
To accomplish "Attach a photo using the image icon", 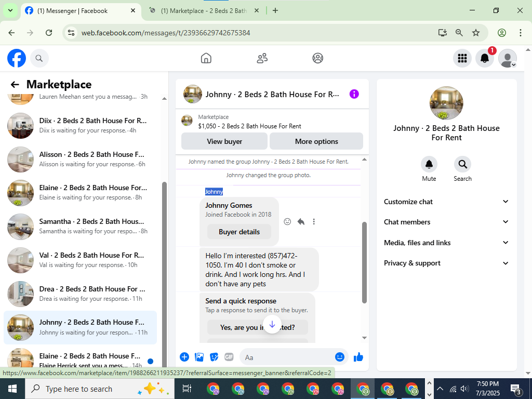I will (x=199, y=357).
